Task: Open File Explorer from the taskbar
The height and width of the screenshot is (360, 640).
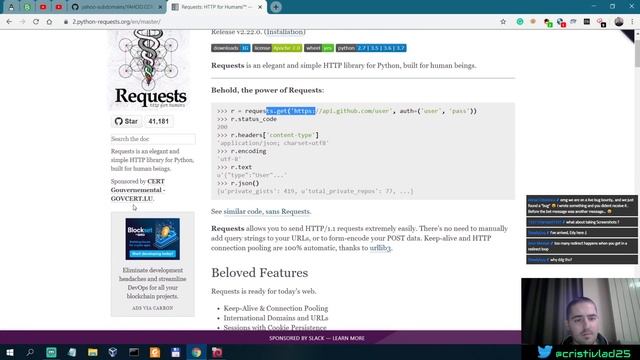Action: click(x=93, y=352)
